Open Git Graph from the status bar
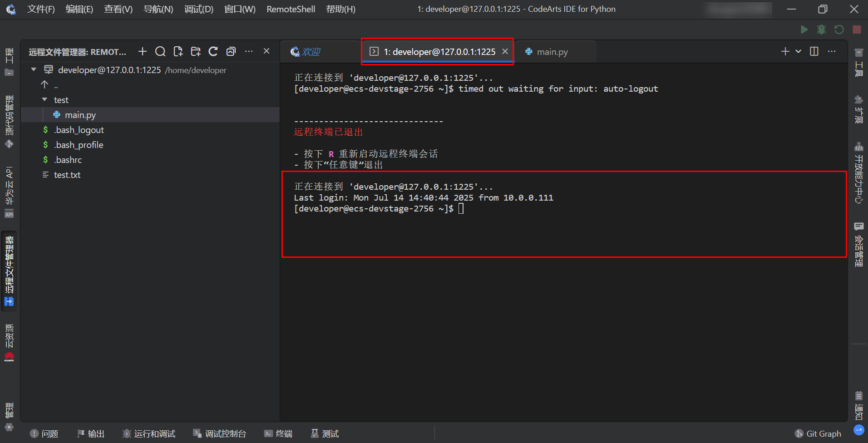This screenshot has width=868, height=443. [818, 433]
